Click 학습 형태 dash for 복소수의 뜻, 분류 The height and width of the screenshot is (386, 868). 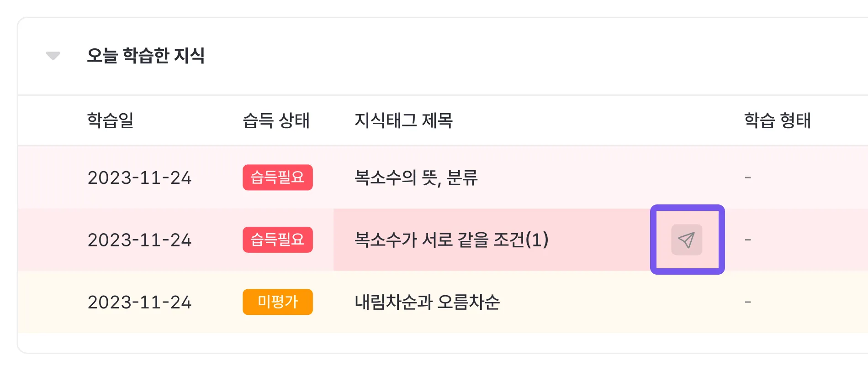coord(748,177)
